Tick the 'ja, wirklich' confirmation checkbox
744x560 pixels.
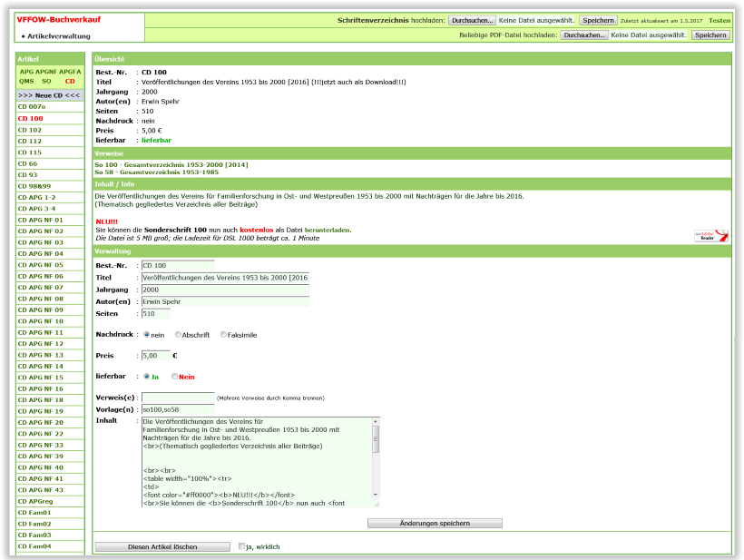tap(241, 546)
